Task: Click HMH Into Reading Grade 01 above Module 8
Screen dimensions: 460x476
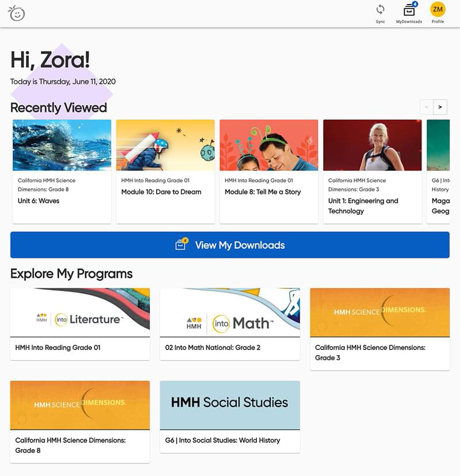Action: (259, 180)
